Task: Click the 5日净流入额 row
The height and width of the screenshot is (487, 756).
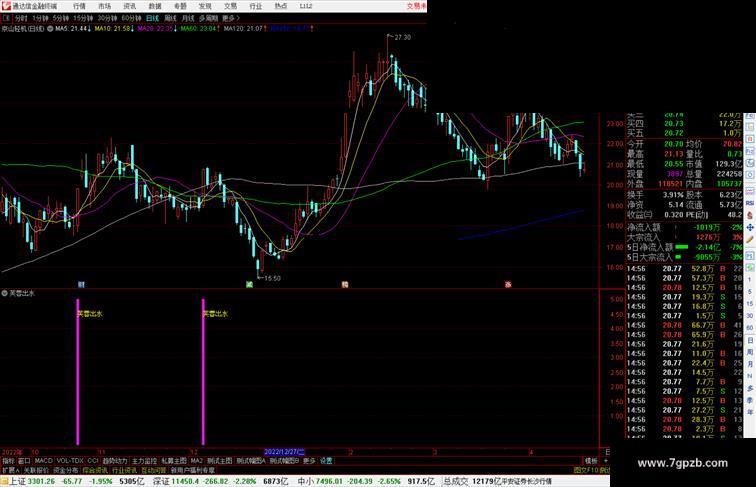Action: click(685, 247)
